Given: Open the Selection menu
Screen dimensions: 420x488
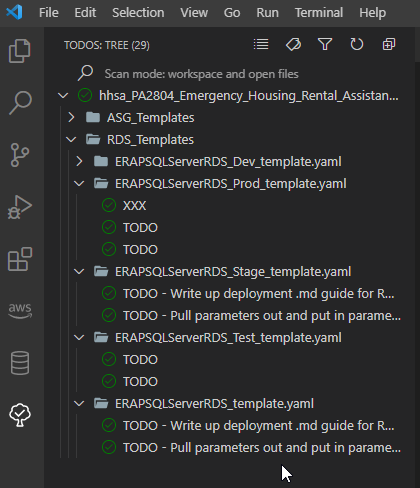Looking at the screenshot, I should tap(138, 13).
